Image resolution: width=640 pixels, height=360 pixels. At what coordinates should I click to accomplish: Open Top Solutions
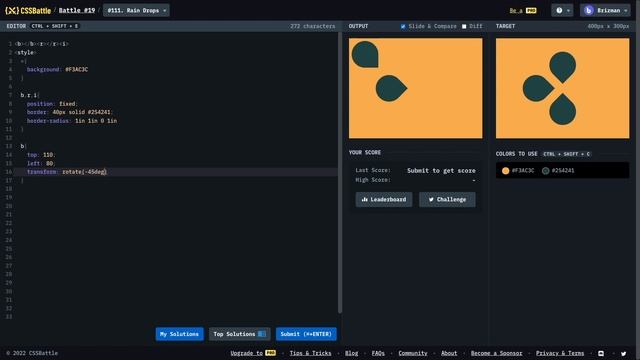click(x=240, y=334)
